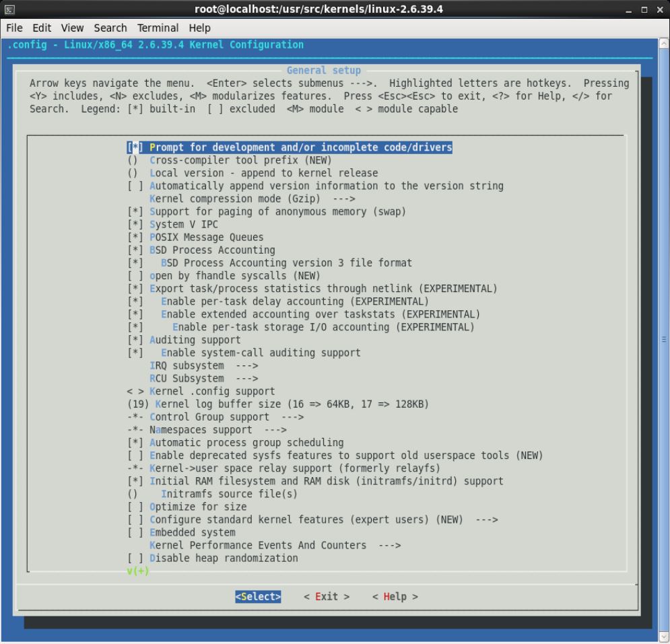Open Namespaces support submenu
This screenshot has width=670, height=644.
click(207, 429)
